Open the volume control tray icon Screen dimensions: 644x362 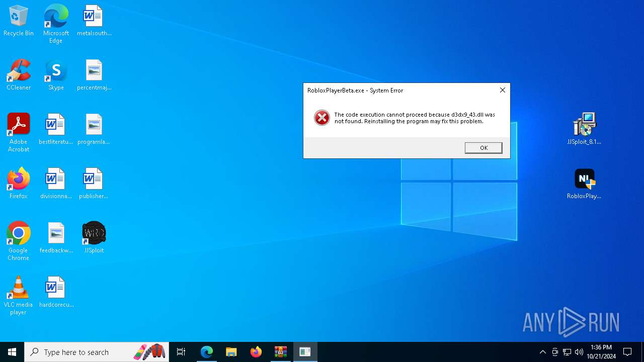coord(579,352)
